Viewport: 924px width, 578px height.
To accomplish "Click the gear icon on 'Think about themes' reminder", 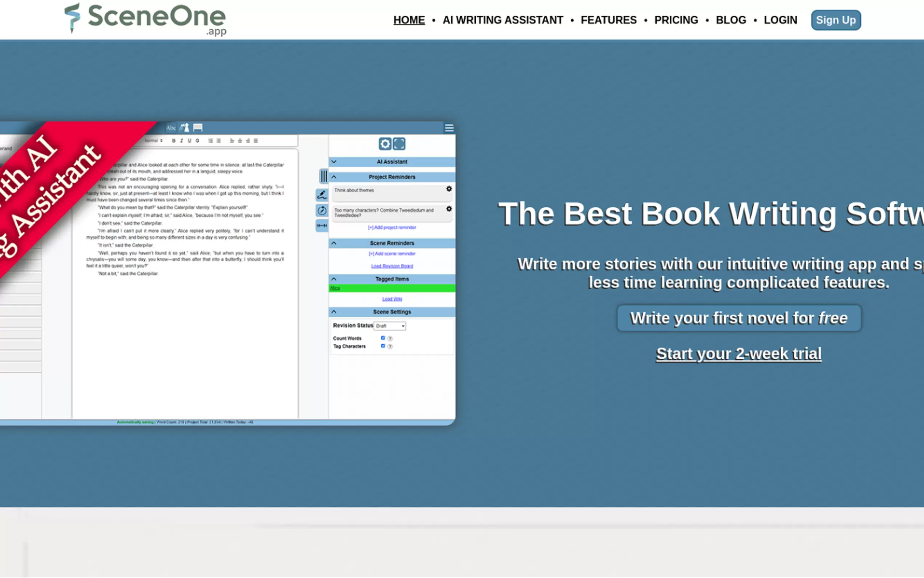I will pos(449,189).
